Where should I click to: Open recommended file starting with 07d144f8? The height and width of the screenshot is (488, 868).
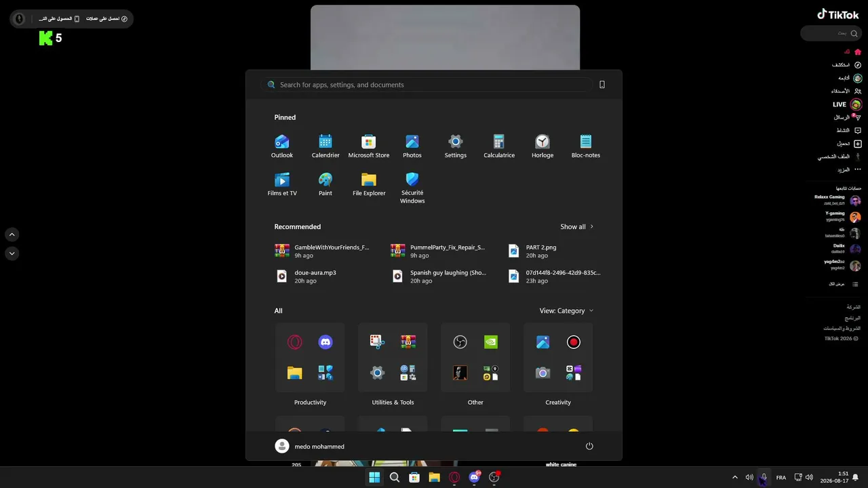[555, 276]
